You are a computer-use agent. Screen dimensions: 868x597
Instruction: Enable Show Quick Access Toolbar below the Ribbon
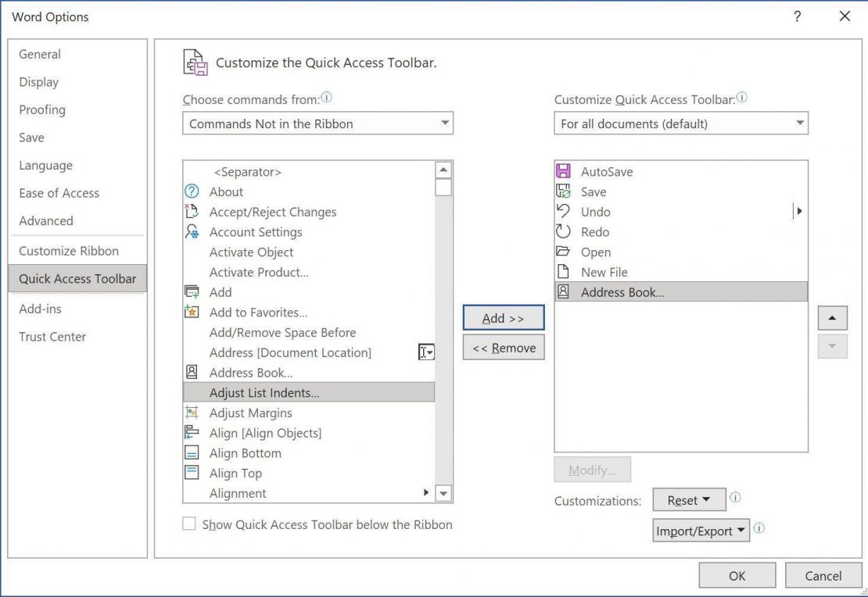pos(188,524)
